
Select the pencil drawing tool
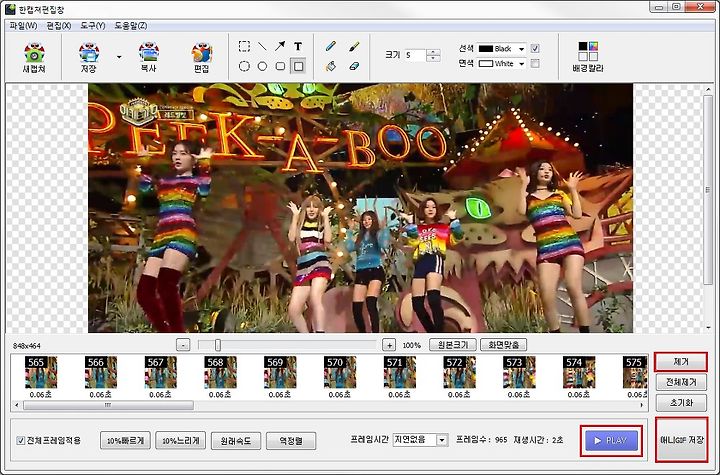[x=331, y=46]
